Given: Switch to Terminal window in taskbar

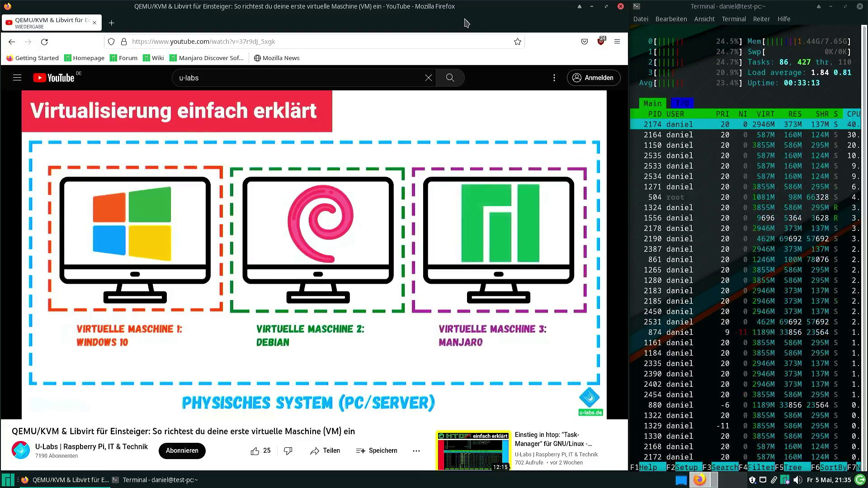Looking at the screenshot, I should [x=155, y=480].
